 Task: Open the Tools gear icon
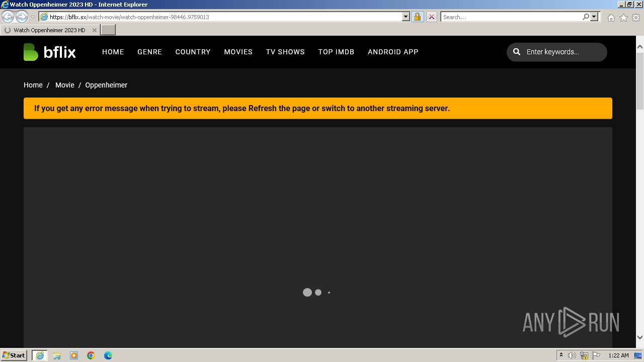(x=636, y=18)
